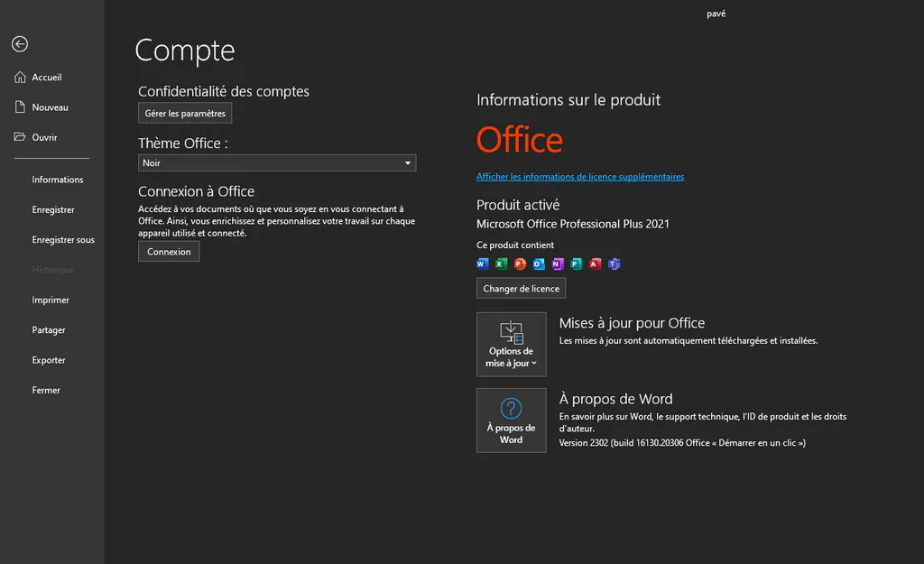Select Nouveau in the sidebar
This screenshot has height=564, width=924.
pyautogui.click(x=51, y=107)
